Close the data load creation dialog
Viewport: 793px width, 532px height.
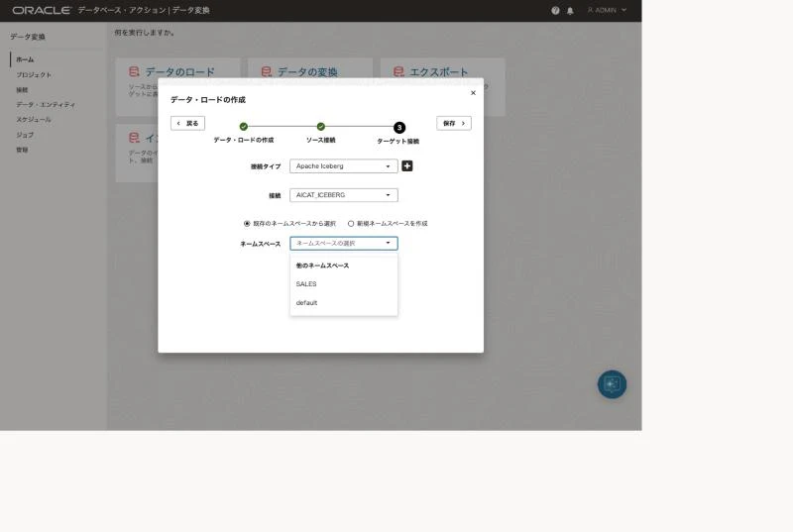(473, 92)
